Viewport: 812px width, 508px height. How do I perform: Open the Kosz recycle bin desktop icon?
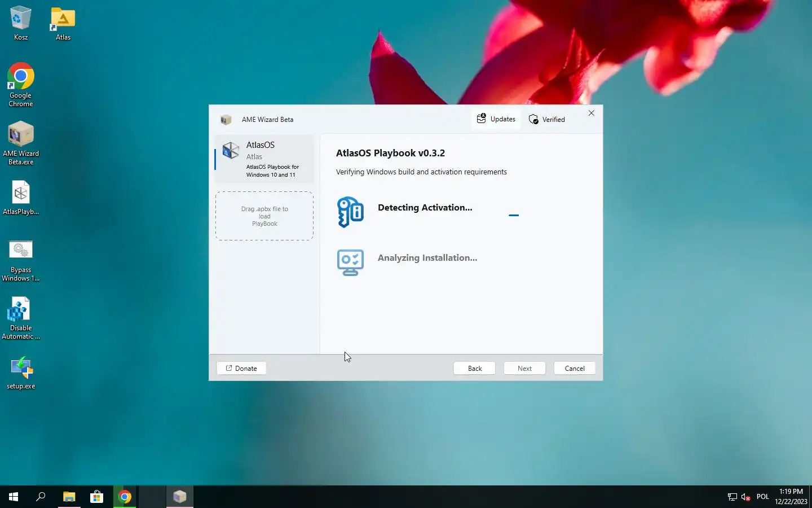21,23
